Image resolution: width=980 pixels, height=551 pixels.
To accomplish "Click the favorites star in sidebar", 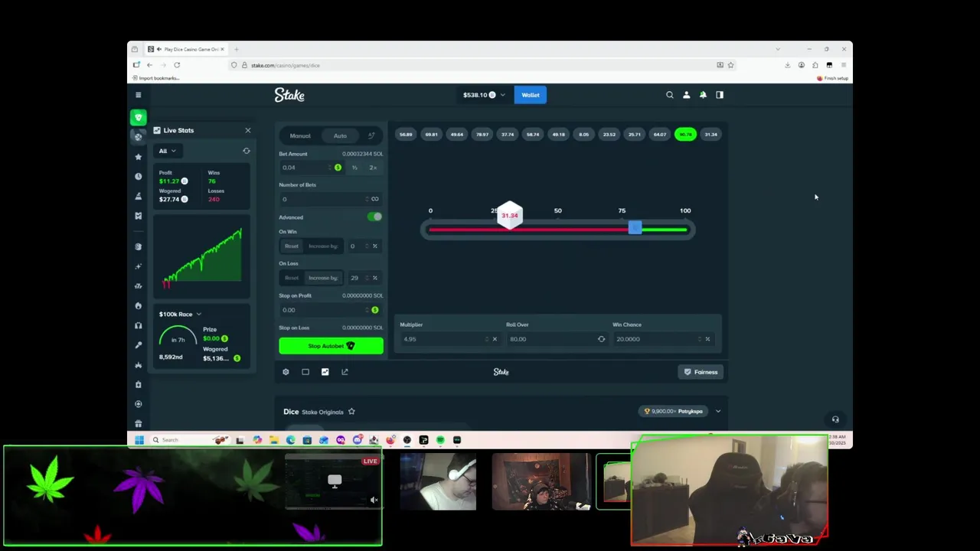I will 138,157.
